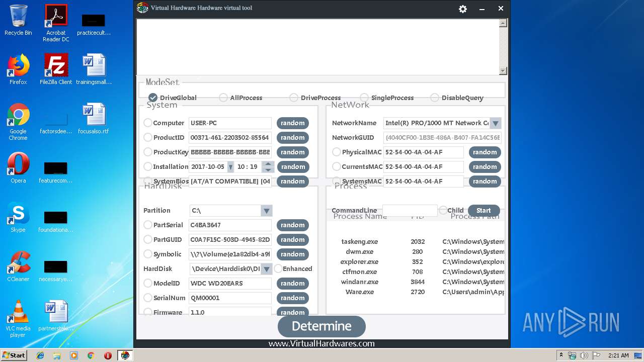Viewport: 644px width, 362px height.
Task: Open Opera icon in taskbar
Action: point(108,355)
